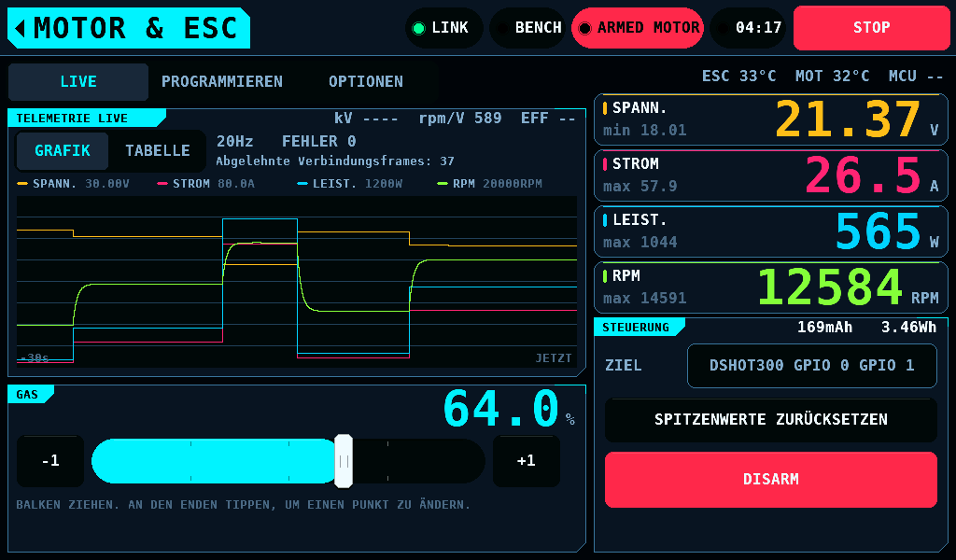Click the GAS throttle slider handle
956x560 pixels.
[x=344, y=461]
